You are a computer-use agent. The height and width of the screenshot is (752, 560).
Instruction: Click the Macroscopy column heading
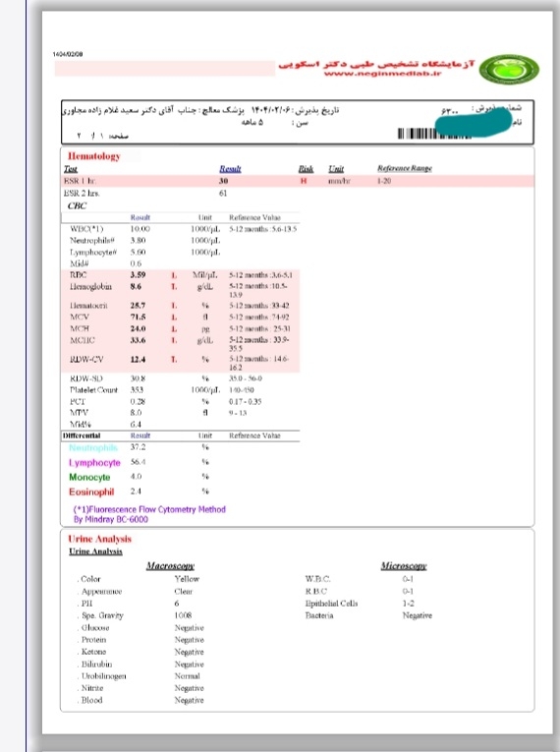170,566
